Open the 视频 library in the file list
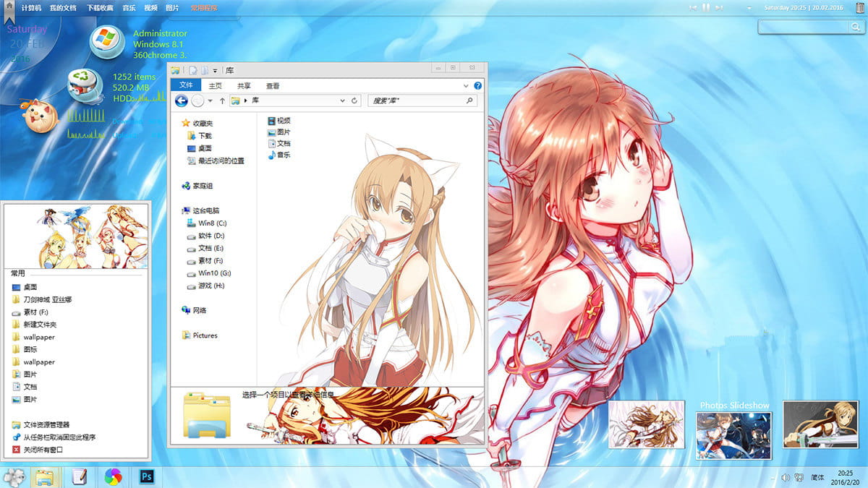This screenshot has height=488, width=868. [x=282, y=121]
